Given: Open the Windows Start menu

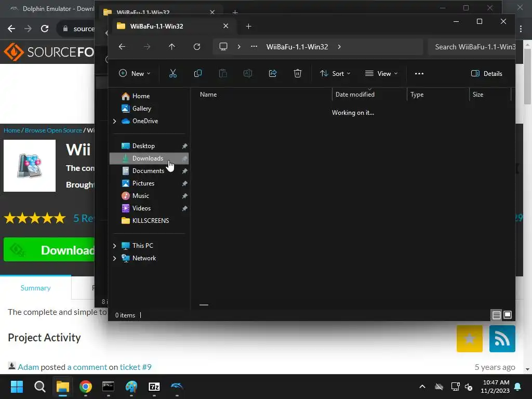Looking at the screenshot, I should (17, 387).
